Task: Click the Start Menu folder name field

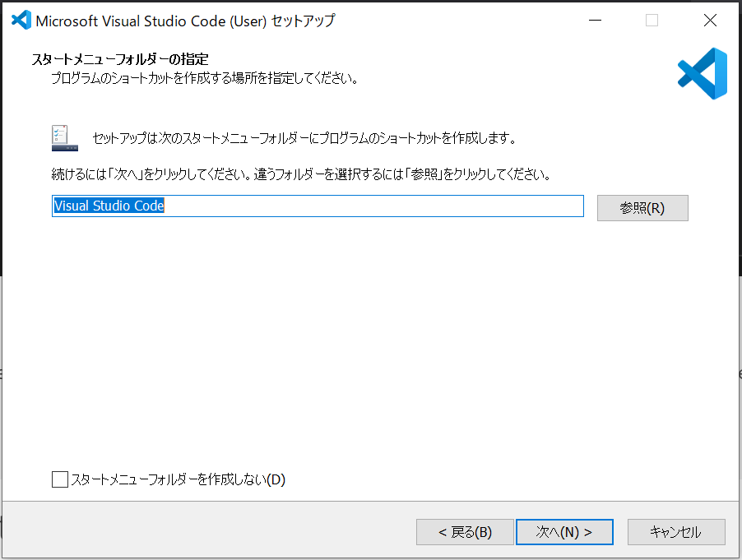Action: 318,206
